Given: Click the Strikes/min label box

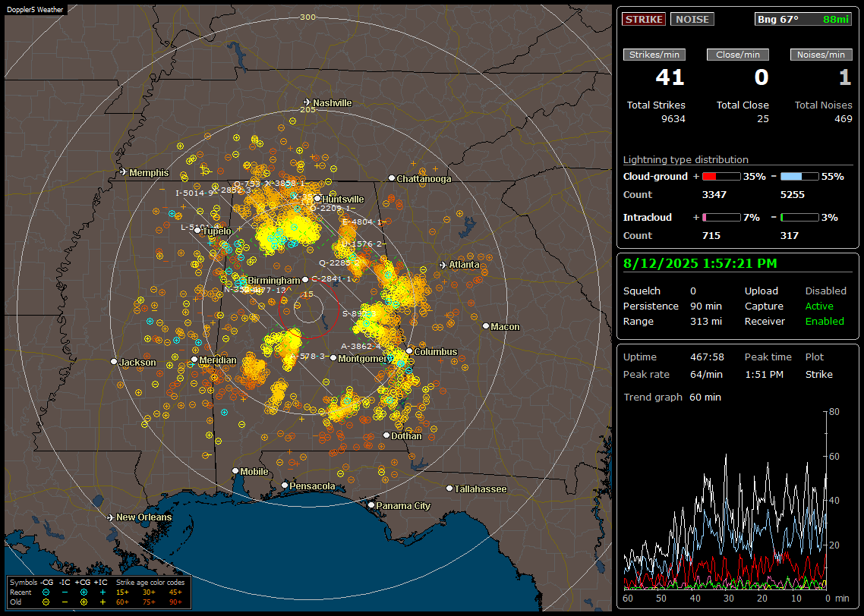Looking at the screenshot, I should point(654,55).
